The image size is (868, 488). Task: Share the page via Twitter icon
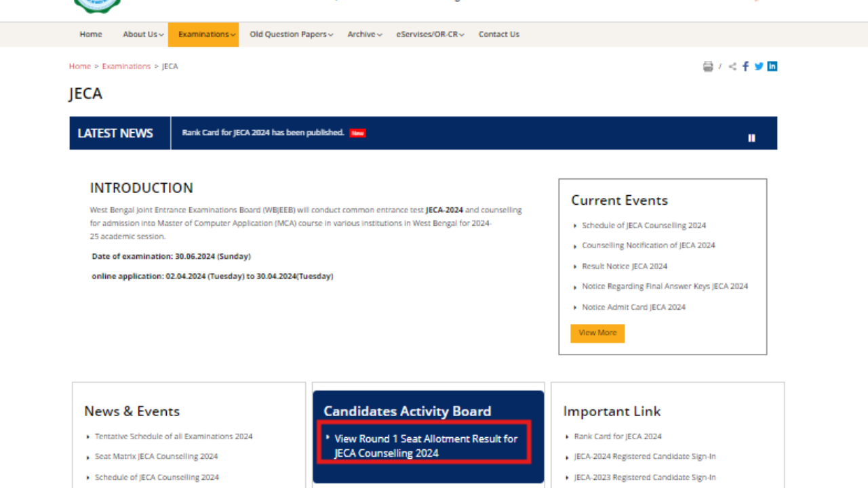coord(759,66)
